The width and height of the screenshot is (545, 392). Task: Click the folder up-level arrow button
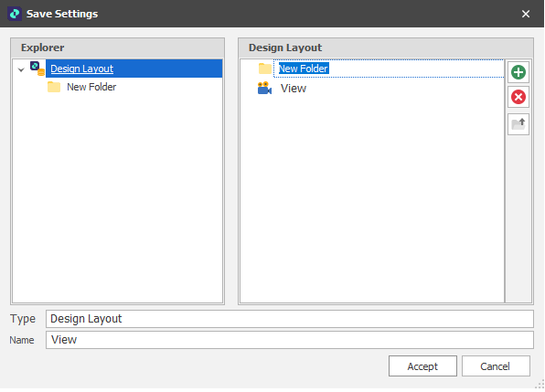coord(518,124)
